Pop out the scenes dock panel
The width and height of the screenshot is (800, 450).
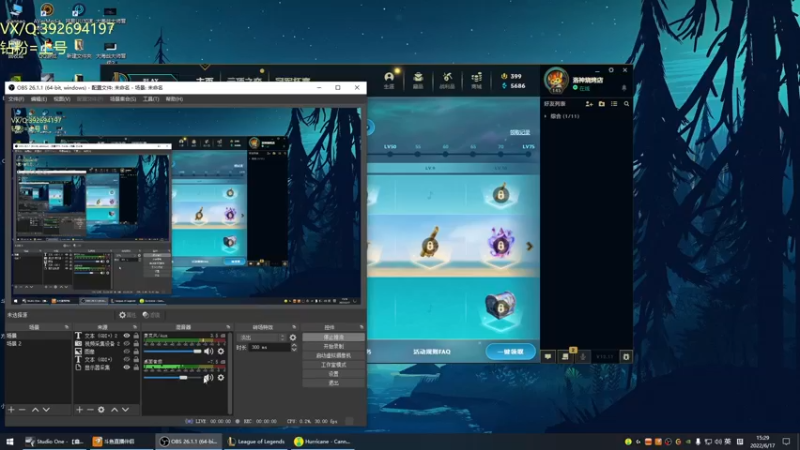(67, 327)
